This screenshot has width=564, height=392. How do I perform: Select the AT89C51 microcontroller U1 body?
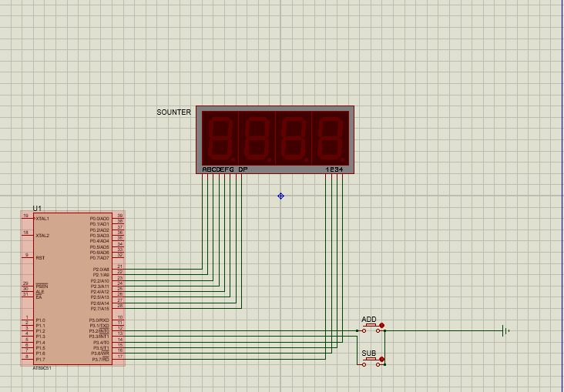point(73,289)
